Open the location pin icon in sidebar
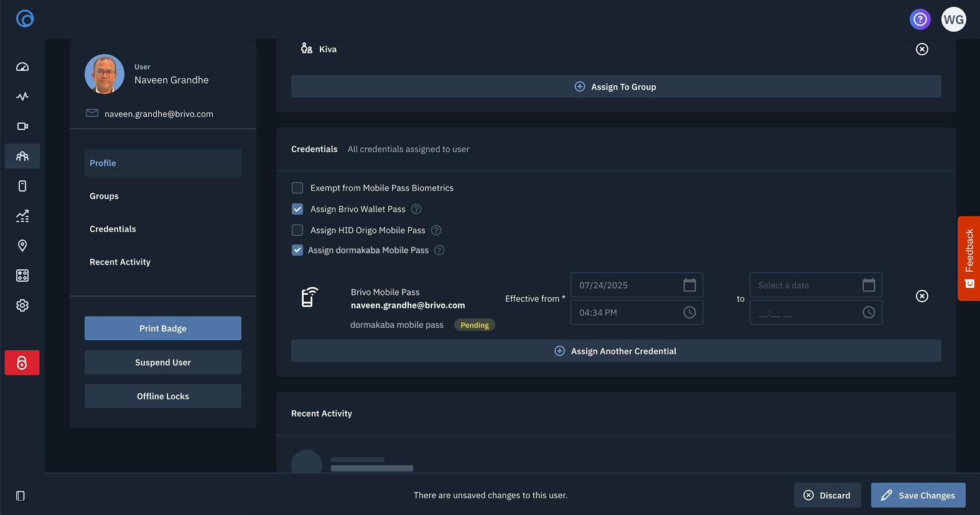Image resolution: width=980 pixels, height=515 pixels. [22, 246]
